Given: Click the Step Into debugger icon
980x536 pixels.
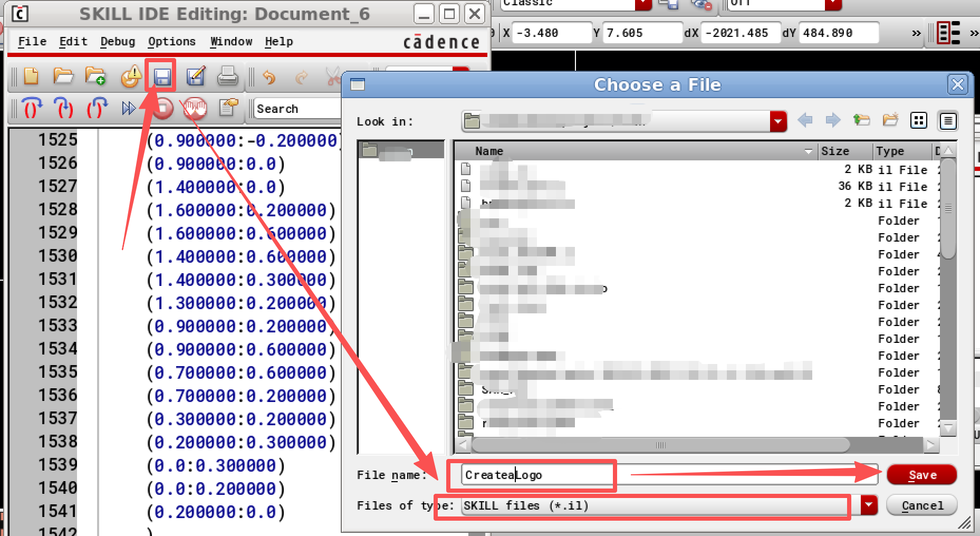Looking at the screenshot, I should pyautogui.click(x=64, y=108).
